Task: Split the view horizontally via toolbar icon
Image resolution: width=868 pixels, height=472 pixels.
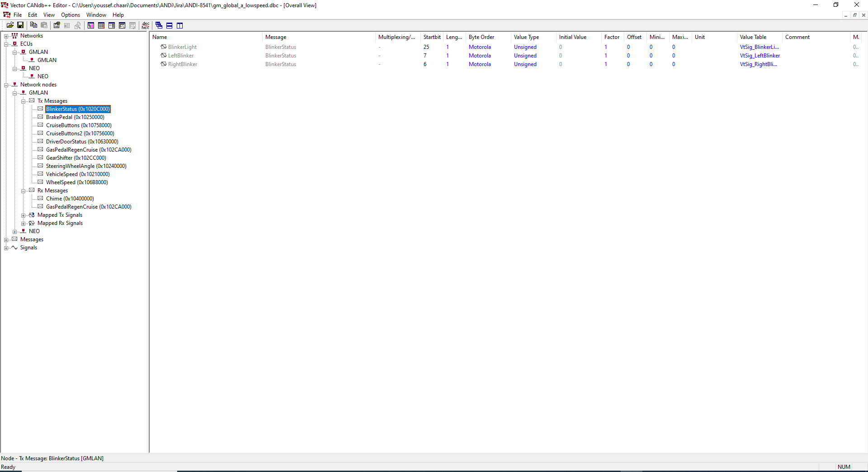Action: (169, 25)
